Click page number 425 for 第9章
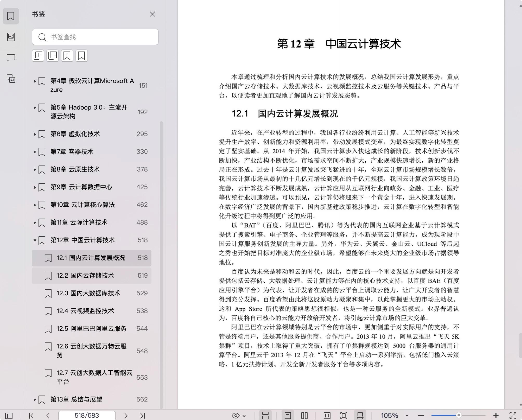 point(142,187)
